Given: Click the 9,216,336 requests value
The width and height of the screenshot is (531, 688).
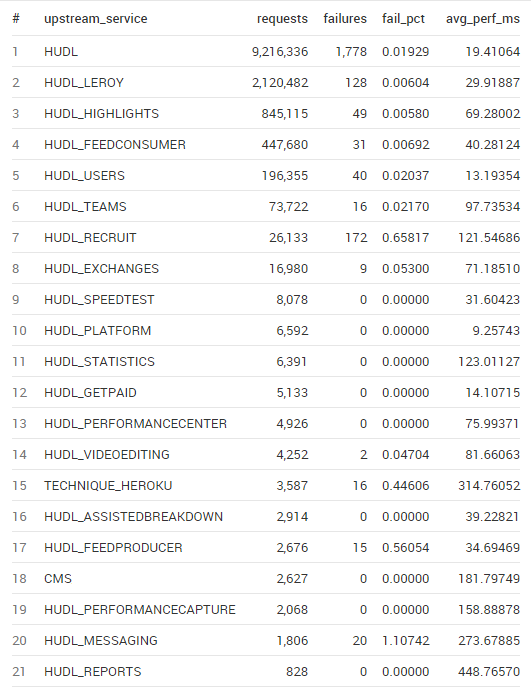Looking at the screenshot, I should coord(280,52).
